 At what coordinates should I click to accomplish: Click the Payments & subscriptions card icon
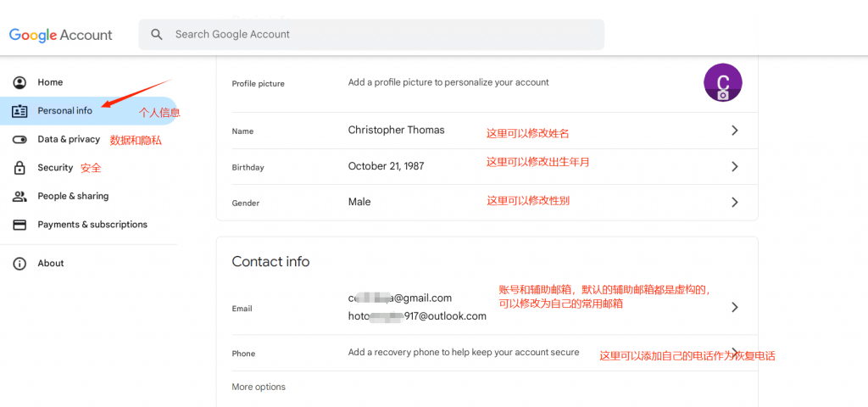tap(20, 225)
